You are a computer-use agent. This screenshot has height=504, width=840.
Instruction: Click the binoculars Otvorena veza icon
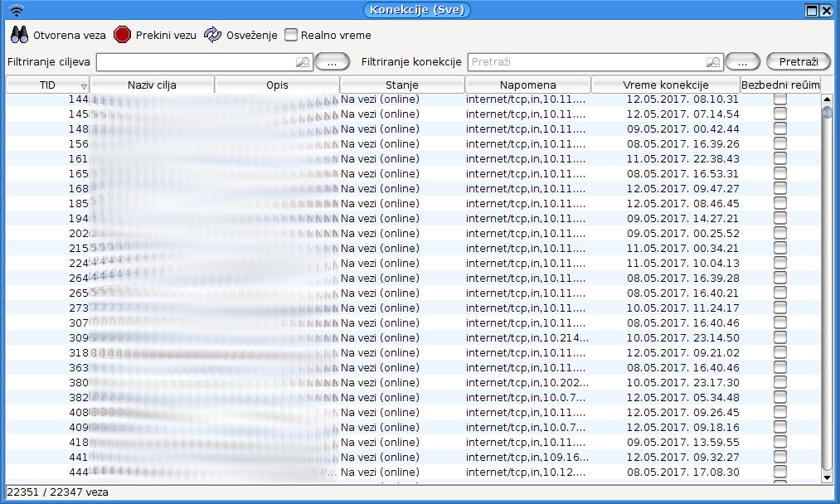click(20, 35)
